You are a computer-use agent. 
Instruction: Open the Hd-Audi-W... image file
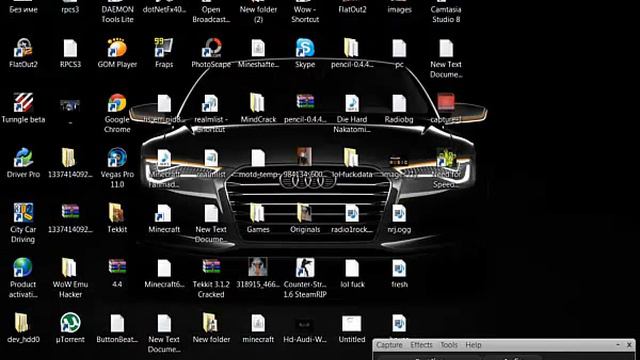point(305,324)
